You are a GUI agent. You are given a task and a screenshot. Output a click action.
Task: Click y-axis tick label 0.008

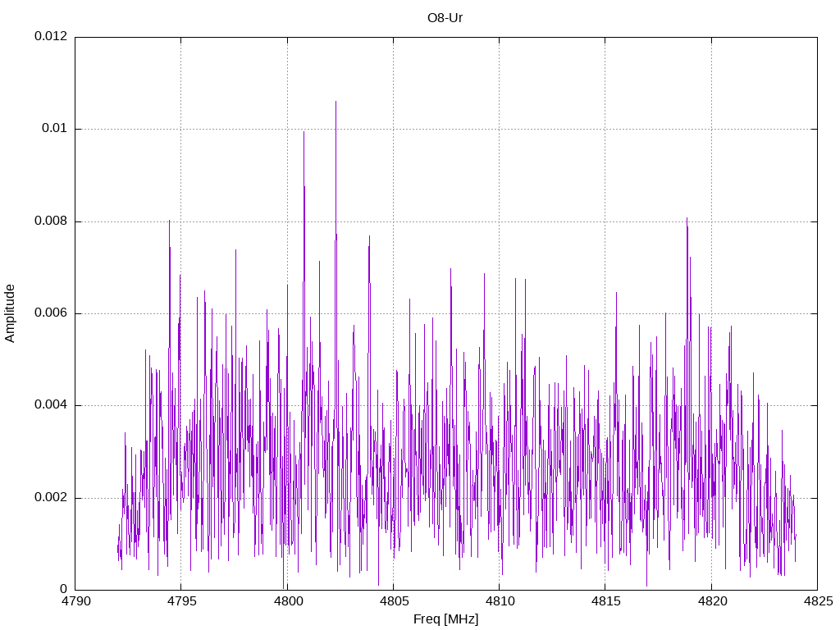point(51,221)
